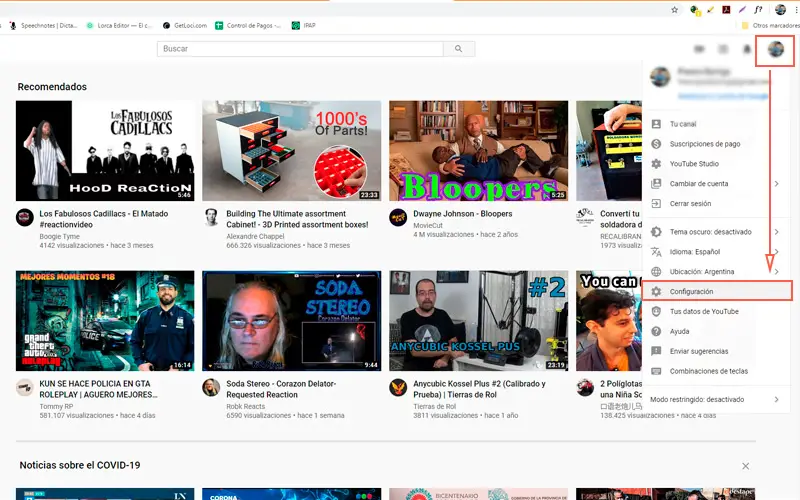Open the yellow highlighter extension

[x=710, y=9]
